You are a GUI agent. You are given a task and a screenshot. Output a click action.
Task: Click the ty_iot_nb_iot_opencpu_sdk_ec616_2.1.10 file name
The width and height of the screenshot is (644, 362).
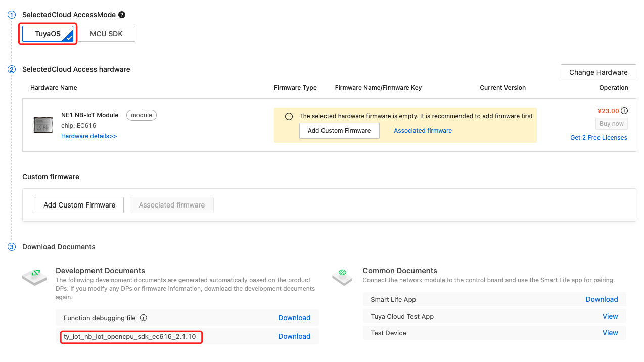point(129,336)
